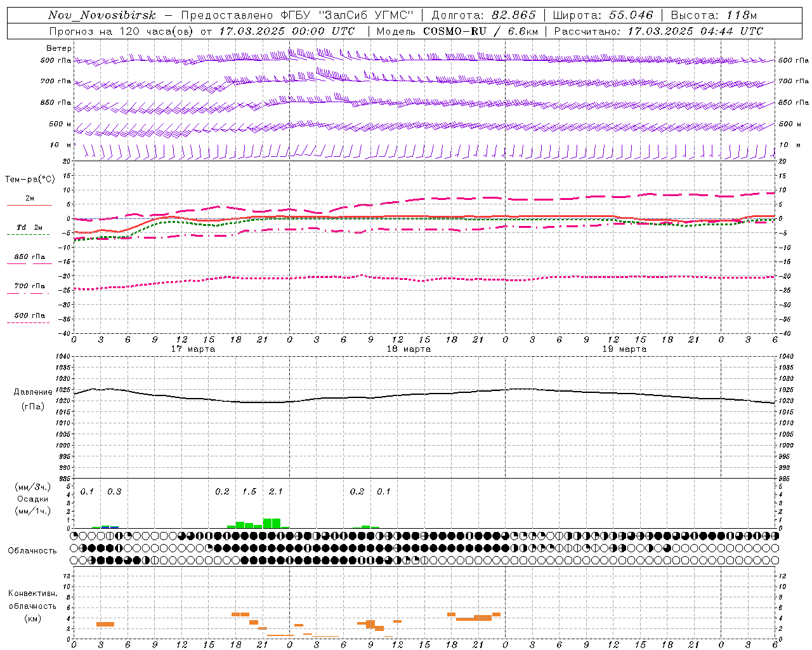This screenshot has width=812, height=650.
Task: Click "Прогноз на 120 часа(ов)" header text
Action: tap(122, 31)
